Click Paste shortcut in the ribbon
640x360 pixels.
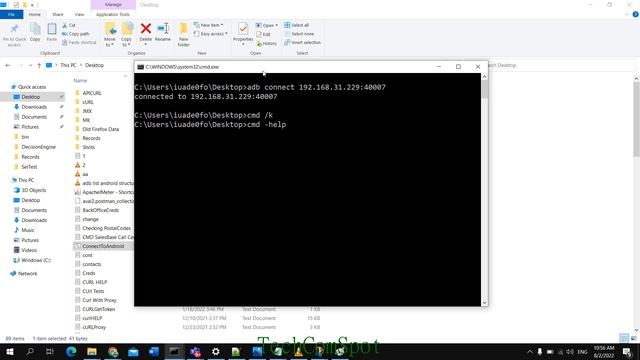79,42
